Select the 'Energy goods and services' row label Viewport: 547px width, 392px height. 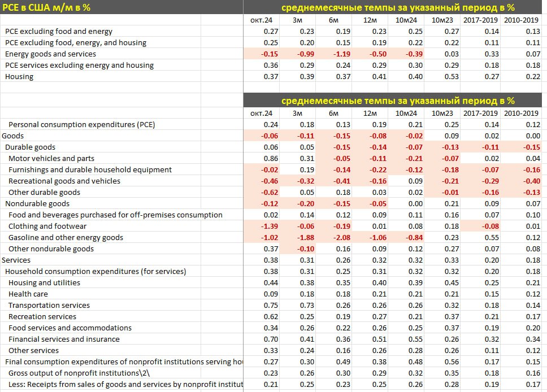click(x=50, y=54)
